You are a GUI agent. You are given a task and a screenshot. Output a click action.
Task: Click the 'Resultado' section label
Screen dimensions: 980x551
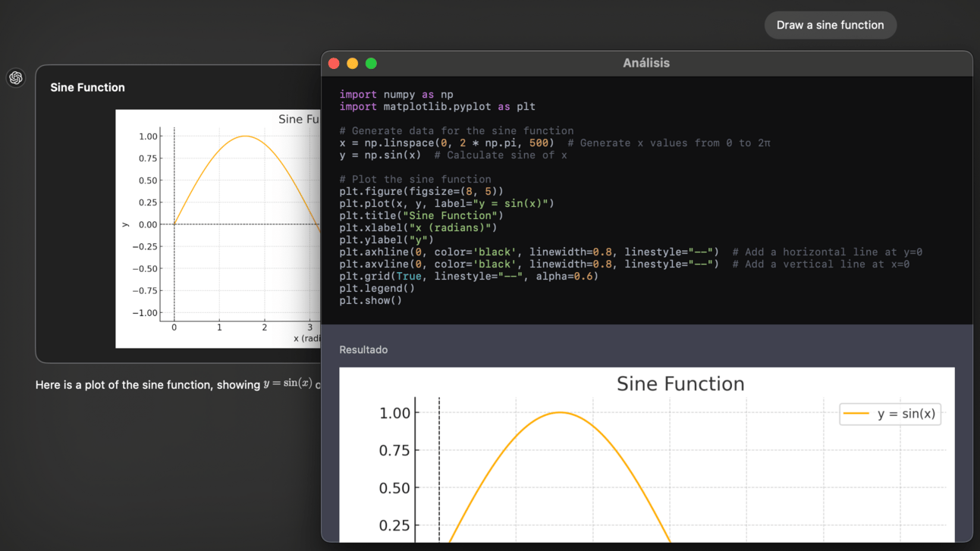[363, 350]
